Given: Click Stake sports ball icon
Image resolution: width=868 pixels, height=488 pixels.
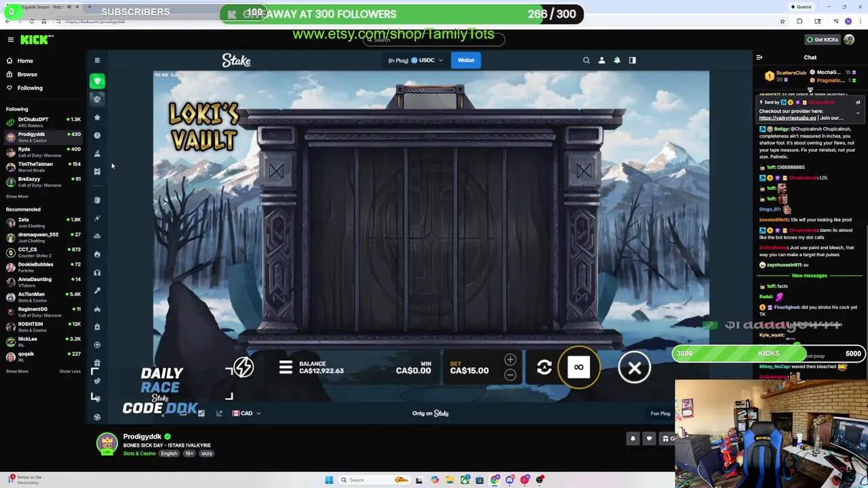Looking at the screenshot, I should point(97,98).
